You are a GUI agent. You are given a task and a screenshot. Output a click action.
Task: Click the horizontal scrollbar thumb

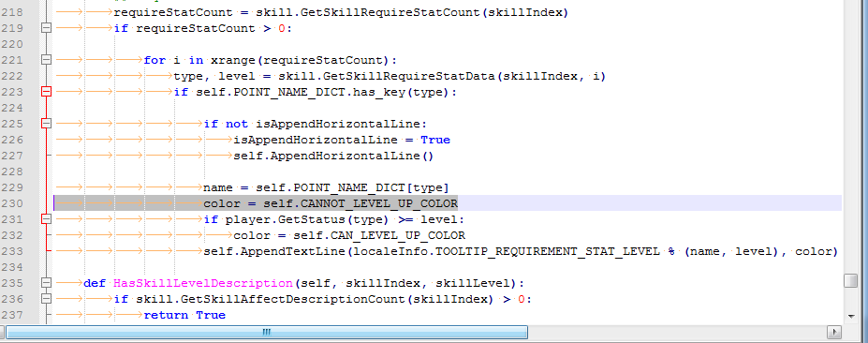click(266, 332)
